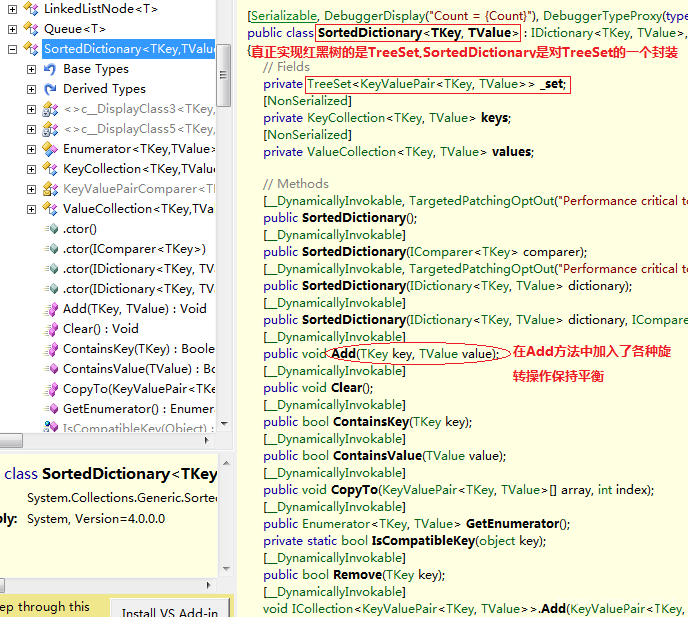Click the tree panel scroll right arrow

(207, 440)
